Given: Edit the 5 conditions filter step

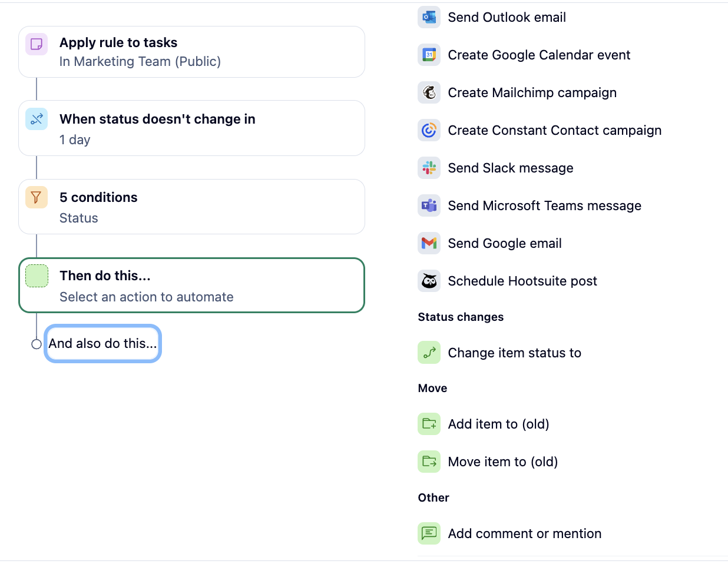Looking at the screenshot, I should point(191,207).
